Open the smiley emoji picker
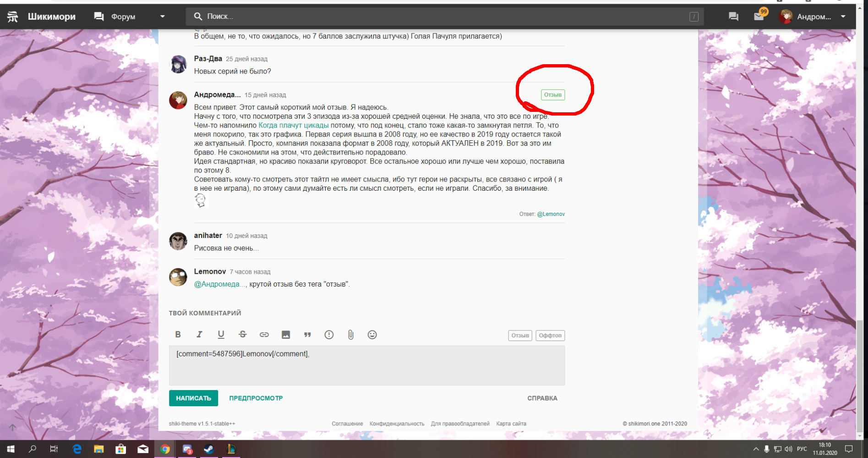 372,335
